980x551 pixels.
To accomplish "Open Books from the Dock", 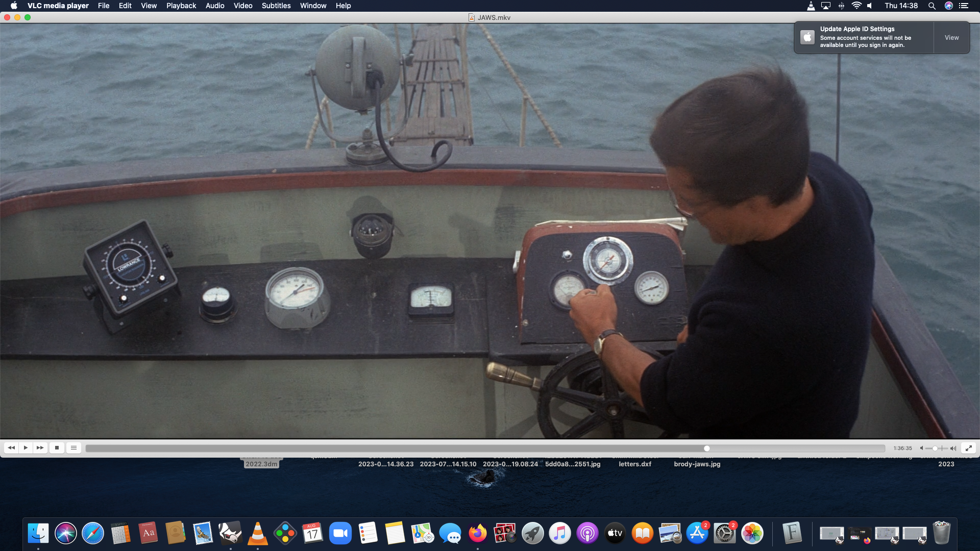I will tap(643, 534).
